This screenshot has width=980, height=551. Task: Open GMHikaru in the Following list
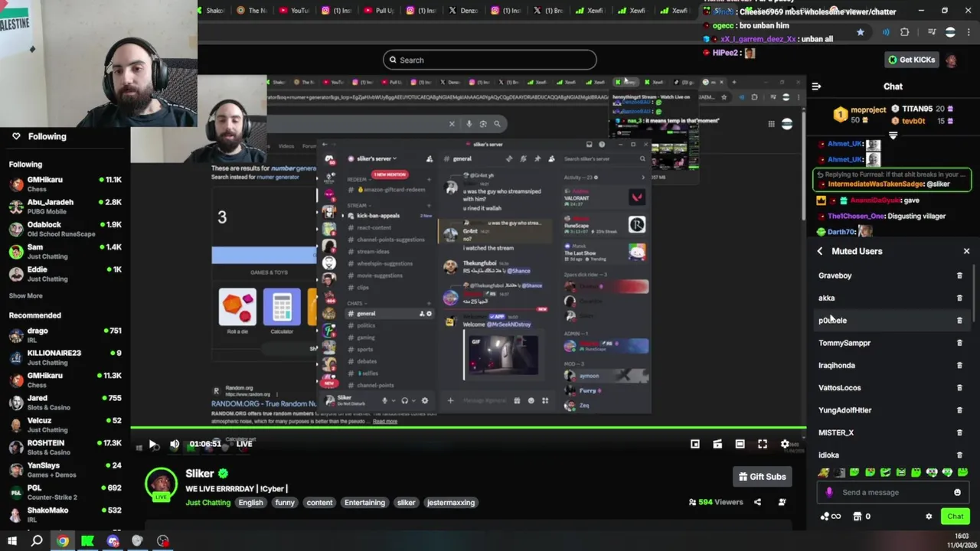click(65, 184)
